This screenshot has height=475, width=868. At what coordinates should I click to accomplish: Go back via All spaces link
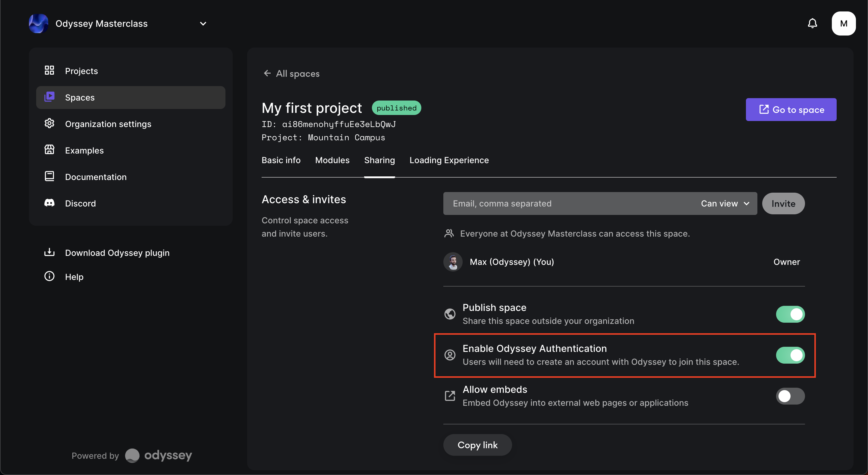[x=291, y=74]
